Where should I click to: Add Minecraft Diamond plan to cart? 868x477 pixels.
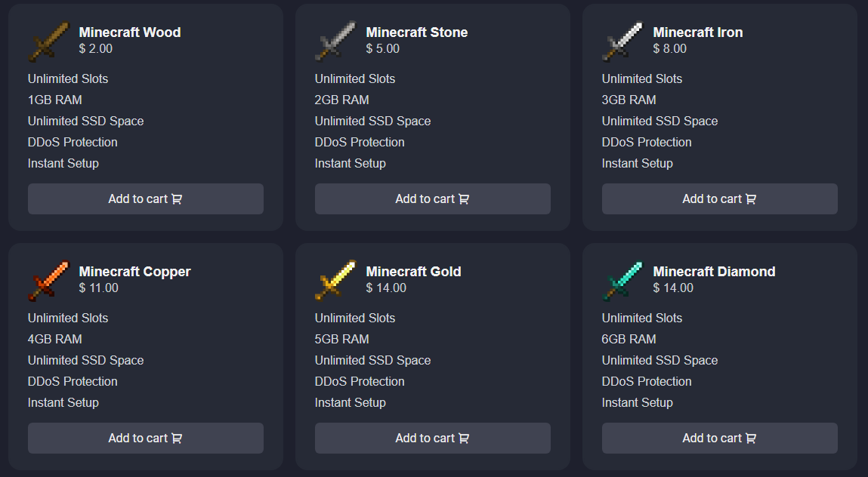coord(720,439)
